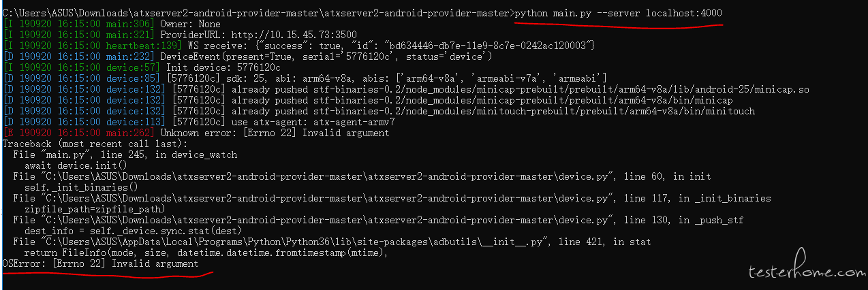Click the command 'python main.py --server localhost:4000'
Image resolution: width=868 pixels, height=290 pixels.
coord(619,14)
